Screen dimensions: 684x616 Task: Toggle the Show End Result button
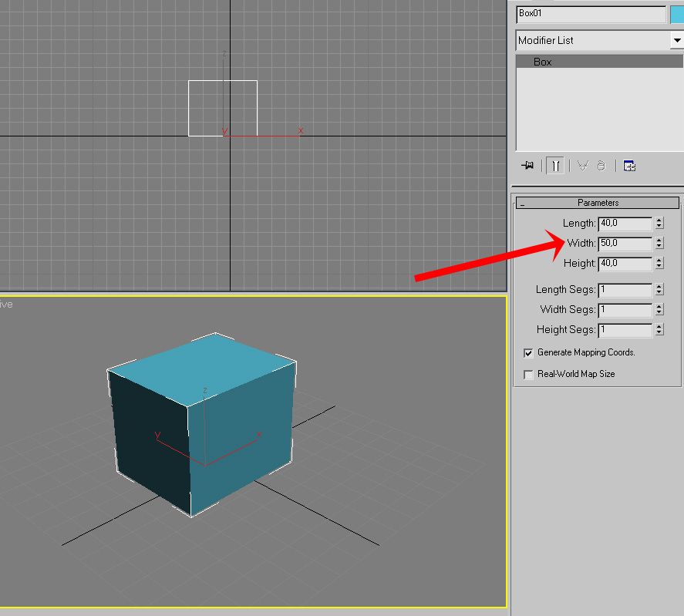(x=555, y=166)
